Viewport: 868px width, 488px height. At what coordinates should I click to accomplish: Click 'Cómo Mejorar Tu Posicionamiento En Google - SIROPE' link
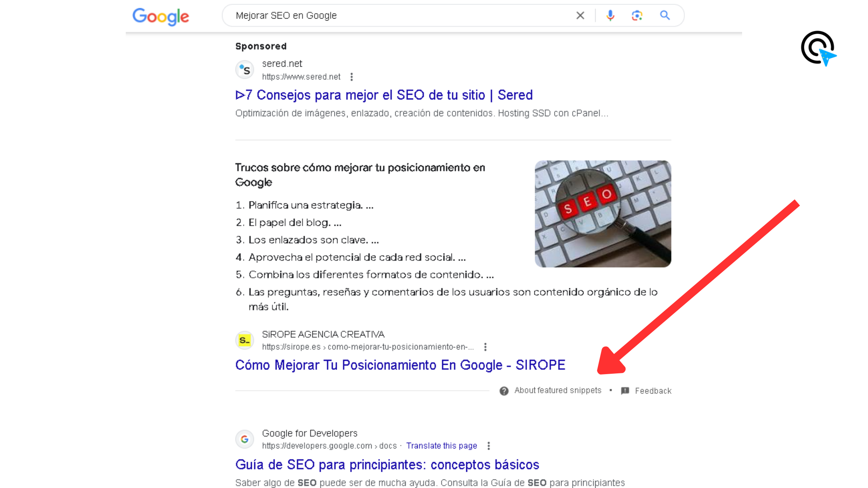400,364
